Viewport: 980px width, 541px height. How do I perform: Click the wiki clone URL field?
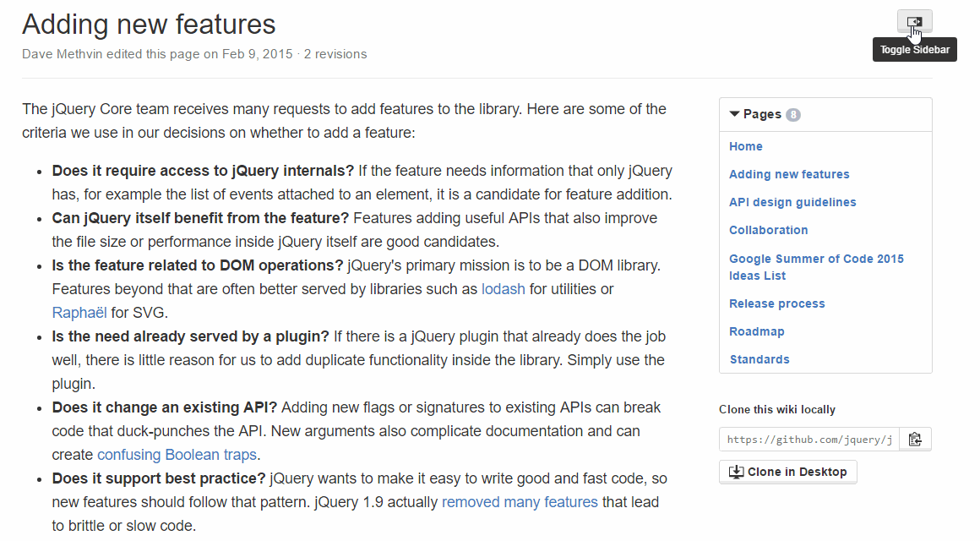pyautogui.click(x=808, y=440)
